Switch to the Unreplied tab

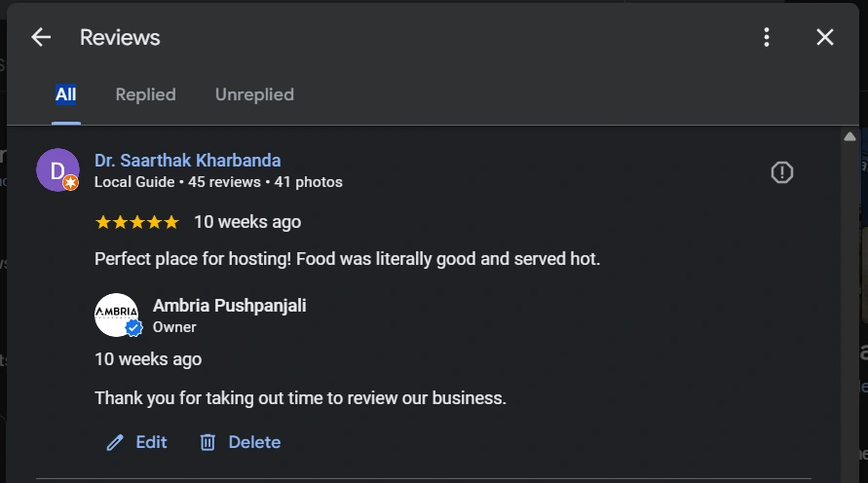coord(254,94)
